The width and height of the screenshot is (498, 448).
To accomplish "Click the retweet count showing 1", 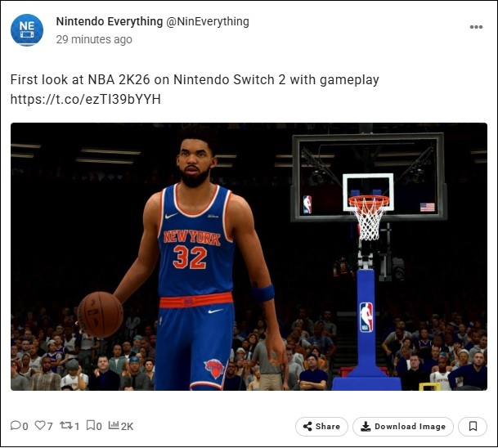I will pos(77,426).
